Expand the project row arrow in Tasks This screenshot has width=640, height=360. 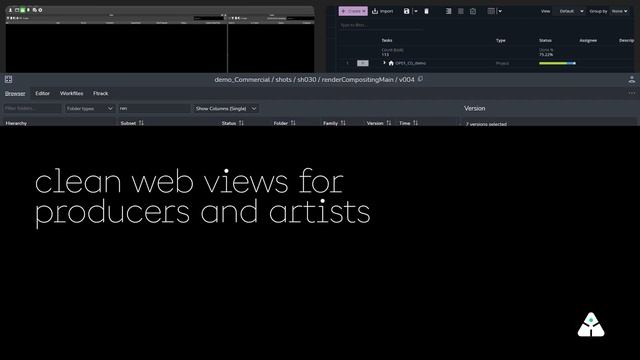384,63
